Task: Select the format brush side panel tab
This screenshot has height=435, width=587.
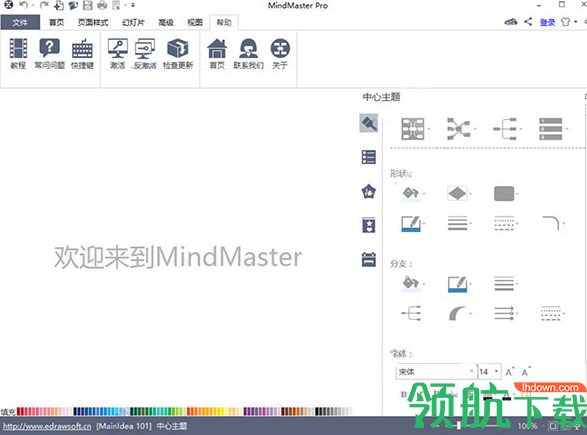Action: pyautogui.click(x=369, y=123)
